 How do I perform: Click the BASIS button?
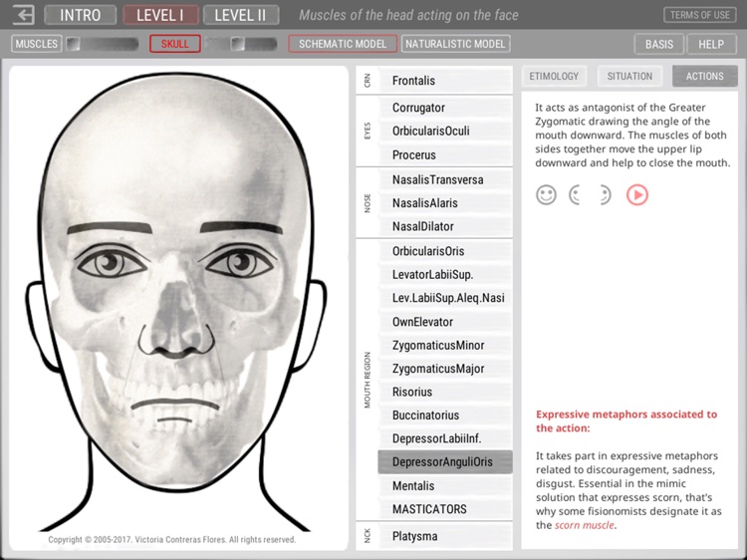[x=659, y=44]
